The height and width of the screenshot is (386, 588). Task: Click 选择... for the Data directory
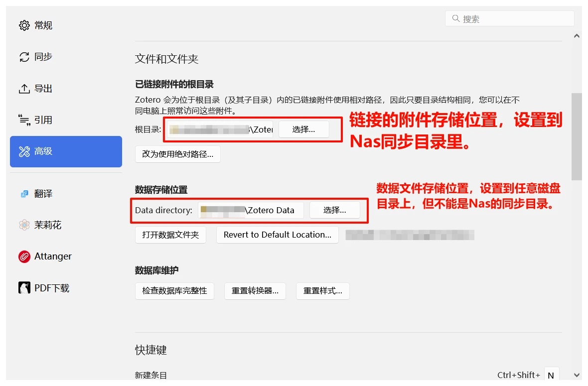335,210
